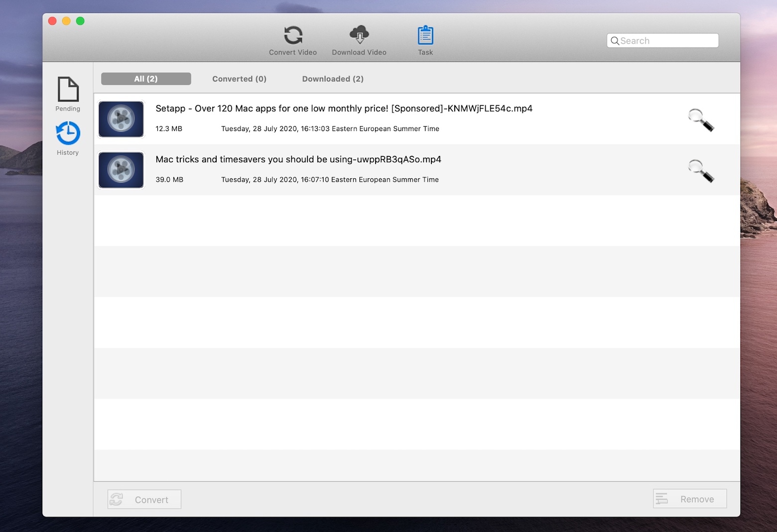Reveal Setapp video file with magnifier icon

click(701, 119)
